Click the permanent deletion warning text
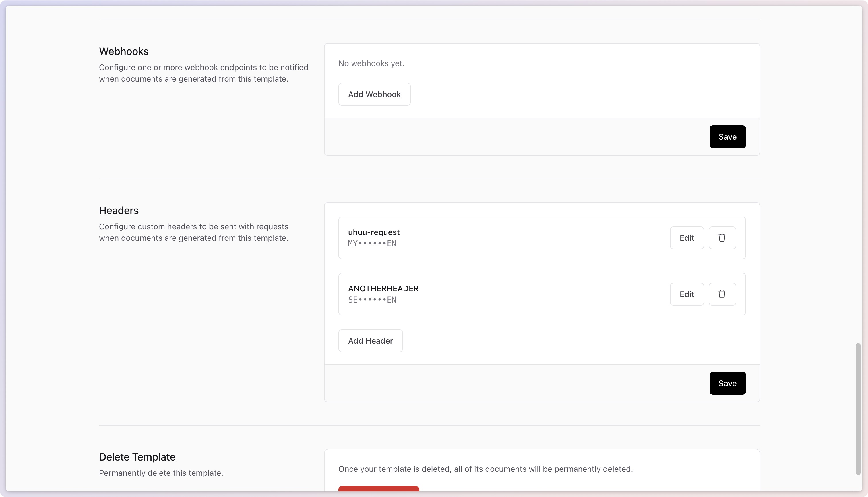Image resolution: width=868 pixels, height=497 pixels. (x=485, y=469)
